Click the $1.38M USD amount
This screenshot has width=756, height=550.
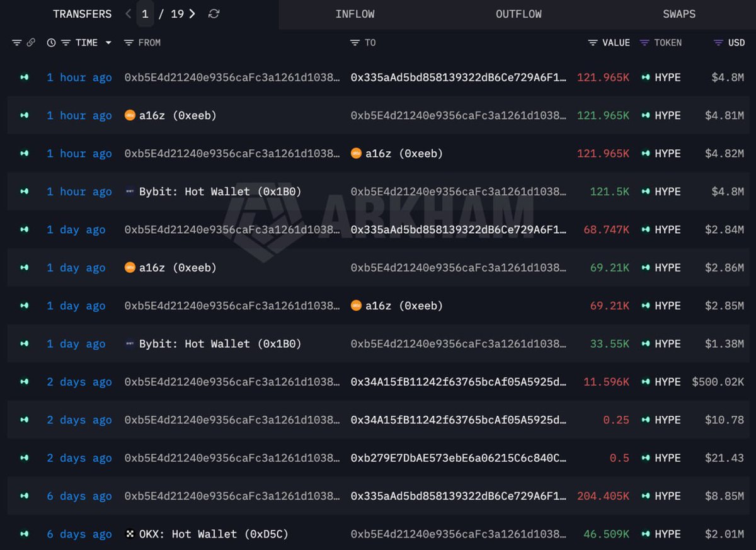point(724,344)
